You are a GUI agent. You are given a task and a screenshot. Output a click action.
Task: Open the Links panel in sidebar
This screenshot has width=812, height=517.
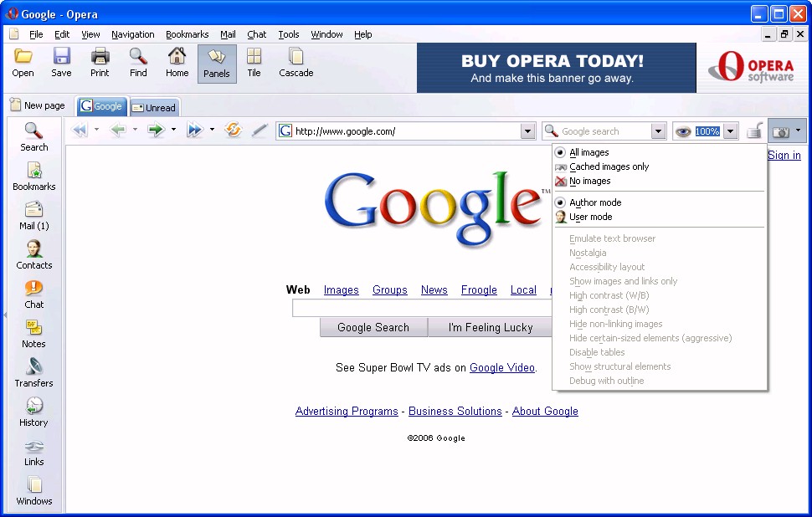(33, 451)
